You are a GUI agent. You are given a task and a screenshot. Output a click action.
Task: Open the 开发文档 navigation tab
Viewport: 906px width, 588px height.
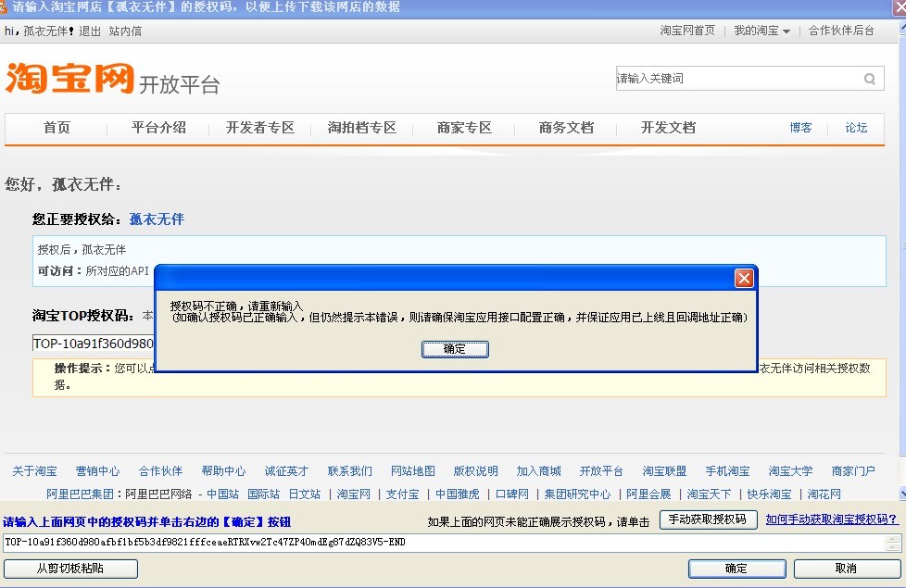pos(668,127)
